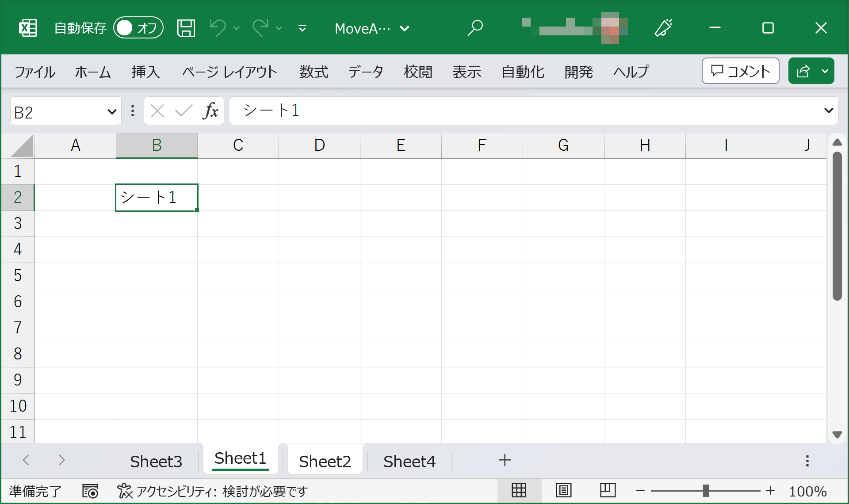
Task: Click the previous sheet navigation arrow
Action: [26, 460]
